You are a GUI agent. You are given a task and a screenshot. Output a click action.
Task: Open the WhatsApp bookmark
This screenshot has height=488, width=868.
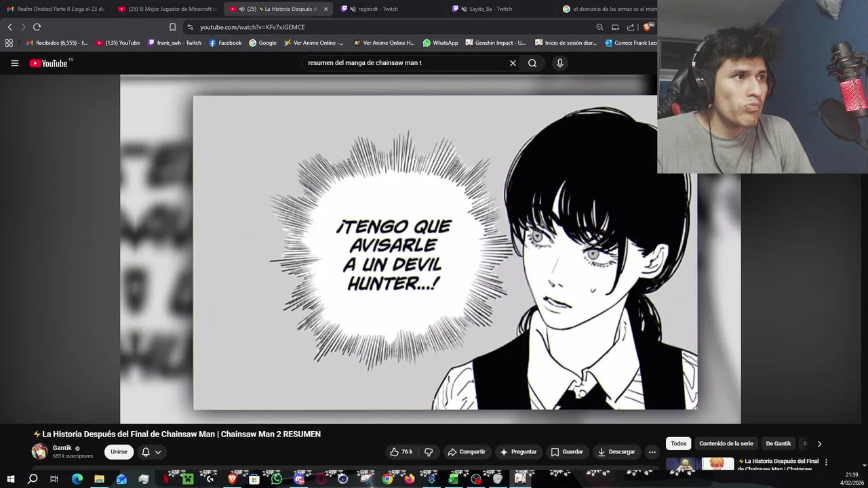[x=440, y=43]
